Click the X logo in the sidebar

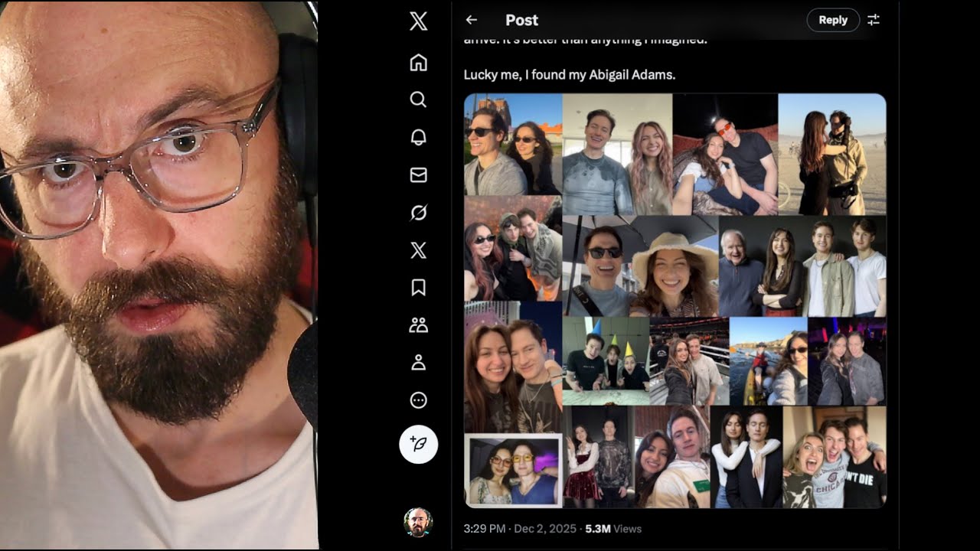pyautogui.click(x=418, y=21)
